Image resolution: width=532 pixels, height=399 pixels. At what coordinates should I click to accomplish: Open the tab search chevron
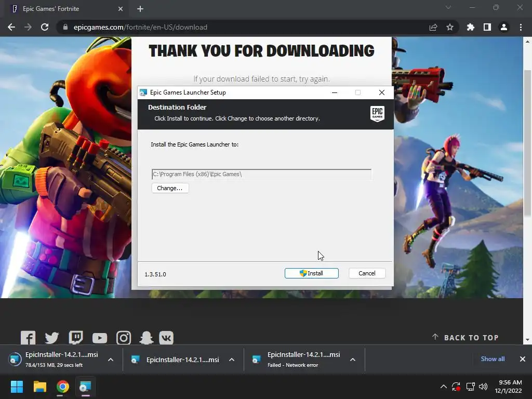448,7
